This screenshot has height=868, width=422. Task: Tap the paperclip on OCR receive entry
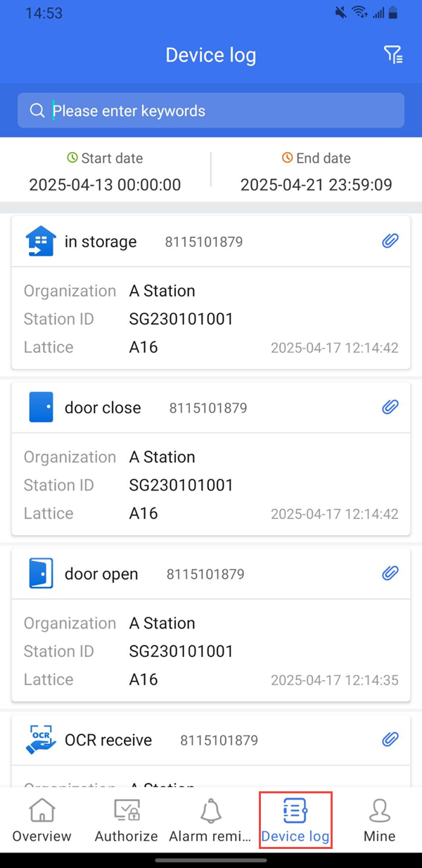(x=390, y=739)
